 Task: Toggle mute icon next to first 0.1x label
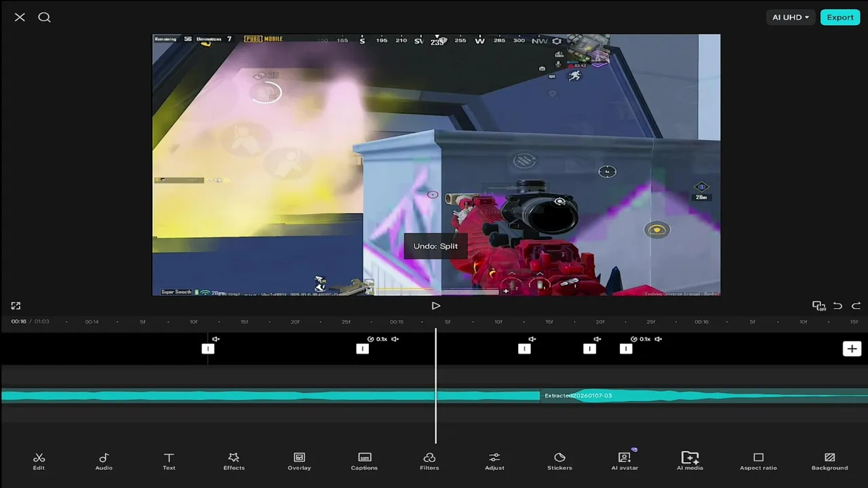tap(395, 339)
